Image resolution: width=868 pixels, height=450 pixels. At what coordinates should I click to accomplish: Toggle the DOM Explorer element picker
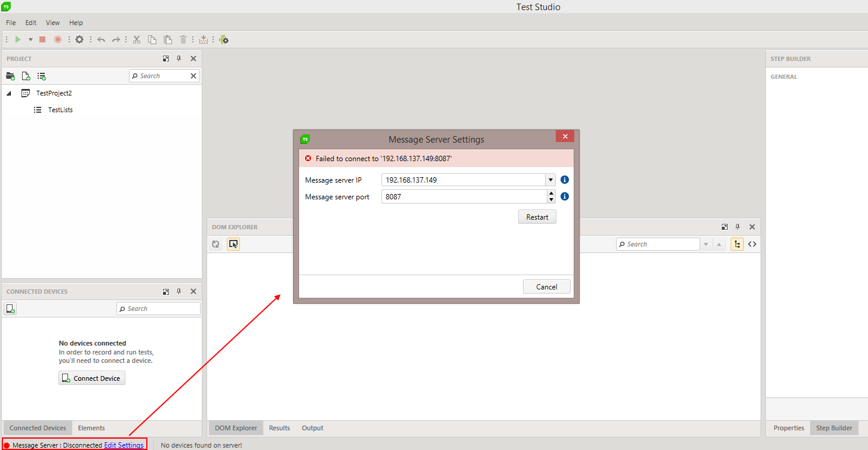233,244
